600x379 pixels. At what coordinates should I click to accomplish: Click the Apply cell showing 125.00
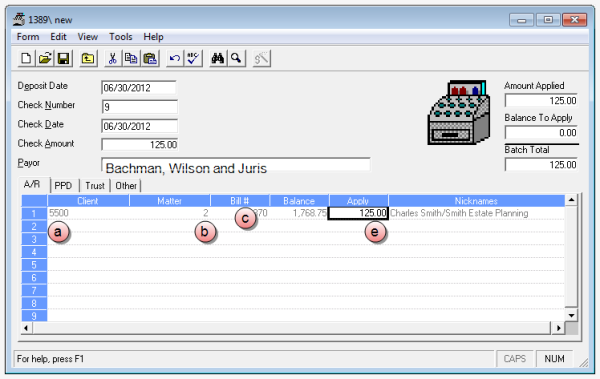click(359, 213)
